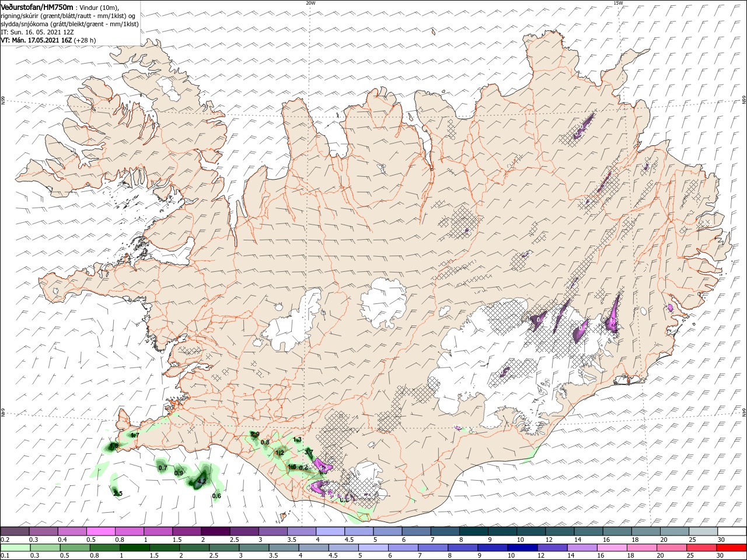Click the Veðurstofan/HM750m map title
The height and width of the screenshot is (560, 747).
pos(37,6)
